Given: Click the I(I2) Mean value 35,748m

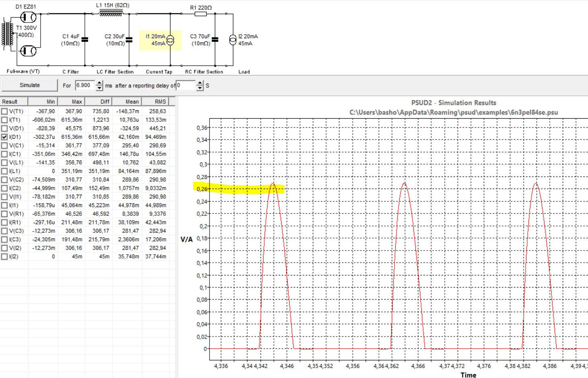Looking at the screenshot, I should point(129,257).
